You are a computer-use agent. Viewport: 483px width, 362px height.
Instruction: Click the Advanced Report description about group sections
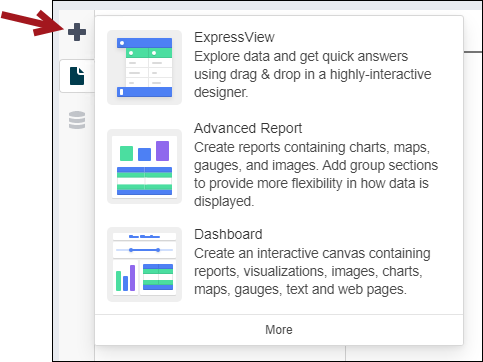[316, 174]
